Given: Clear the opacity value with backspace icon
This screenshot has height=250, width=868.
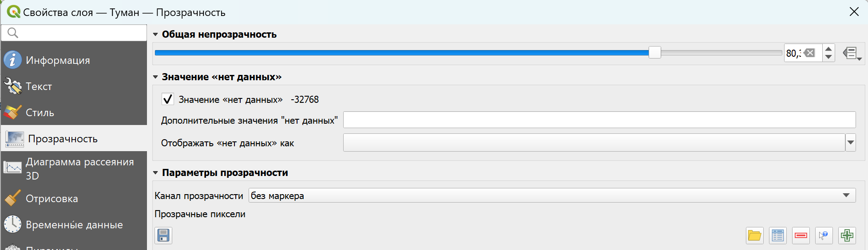Looking at the screenshot, I should click(809, 53).
